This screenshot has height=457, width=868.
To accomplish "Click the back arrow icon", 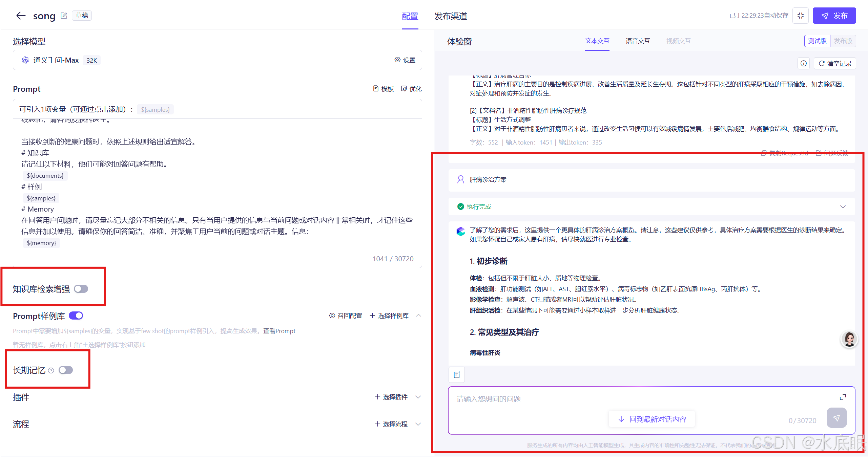I will tap(21, 16).
